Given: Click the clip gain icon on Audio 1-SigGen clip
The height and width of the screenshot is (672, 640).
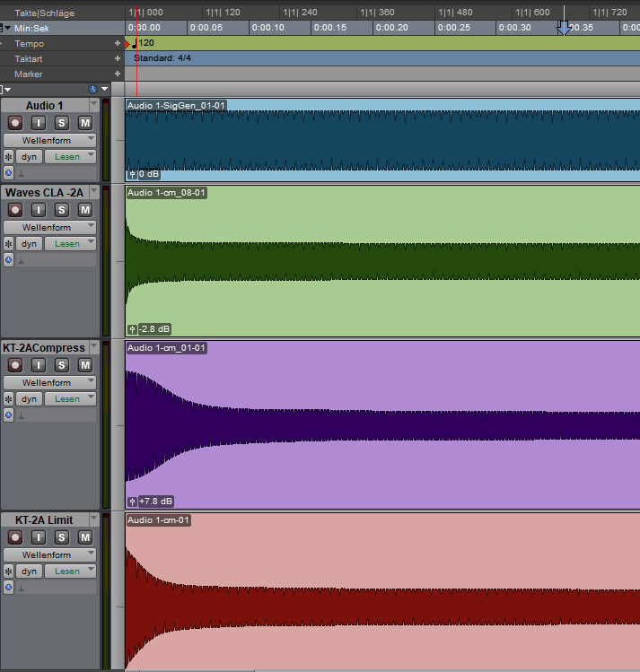Looking at the screenshot, I should click(x=133, y=174).
